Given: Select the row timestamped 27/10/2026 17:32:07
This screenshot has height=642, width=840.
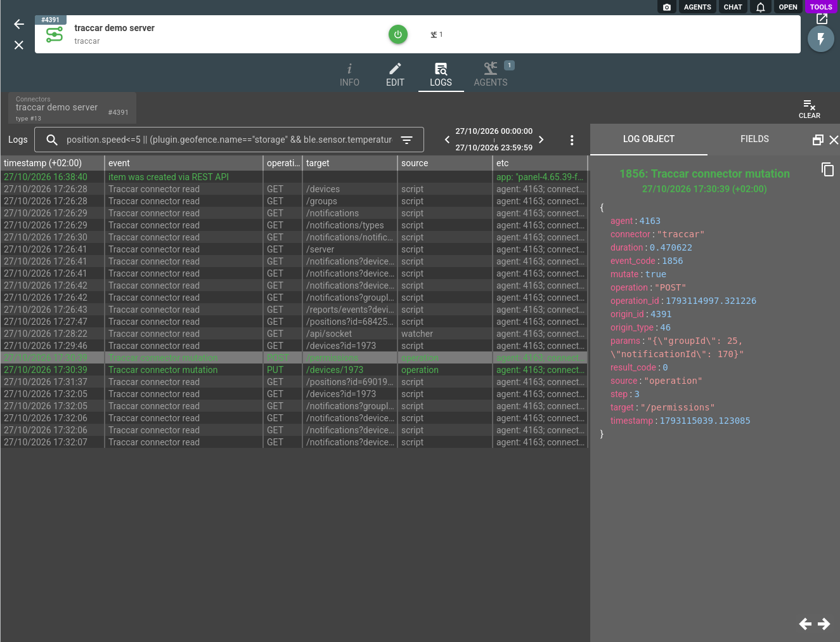Looking at the screenshot, I should pos(294,442).
